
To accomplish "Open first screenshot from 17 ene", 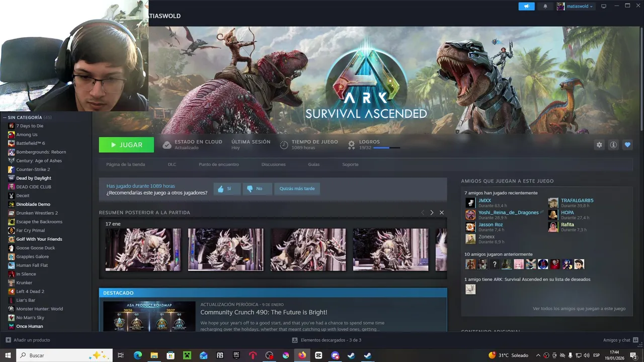I will (x=143, y=250).
